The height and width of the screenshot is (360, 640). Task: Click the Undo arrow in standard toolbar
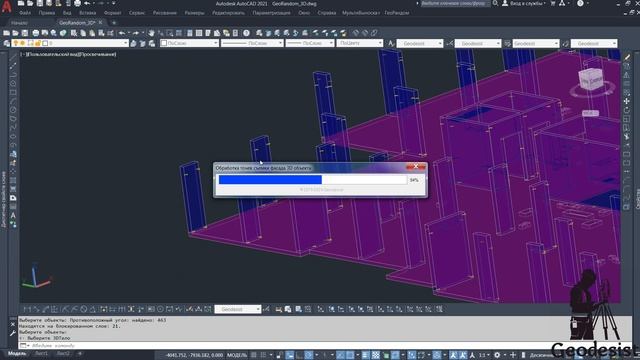point(122,33)
